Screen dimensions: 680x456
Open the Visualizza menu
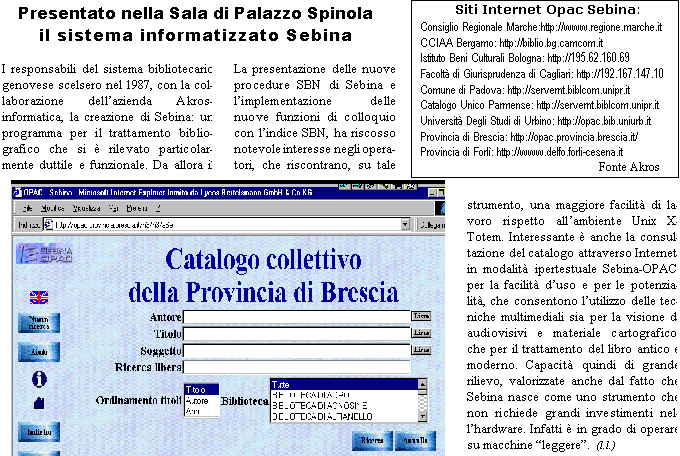click(86, 208)
